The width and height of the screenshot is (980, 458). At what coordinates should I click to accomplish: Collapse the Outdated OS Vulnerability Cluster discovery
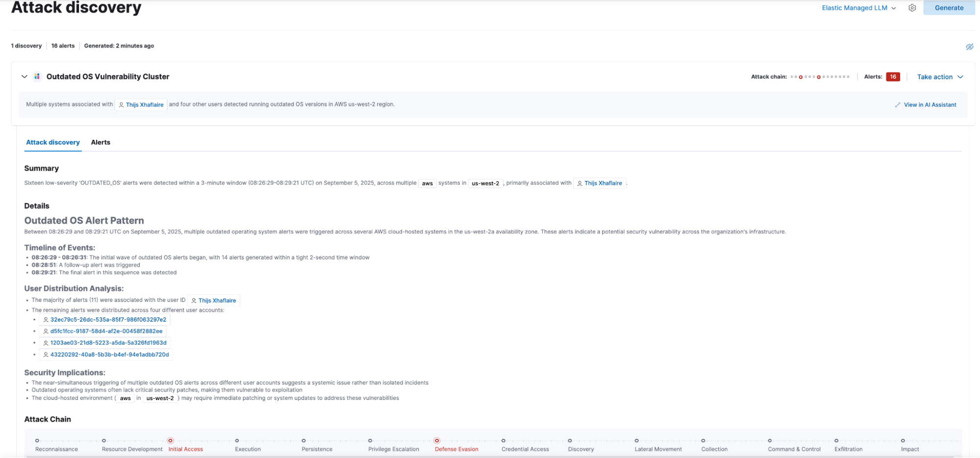coord(24,76)
